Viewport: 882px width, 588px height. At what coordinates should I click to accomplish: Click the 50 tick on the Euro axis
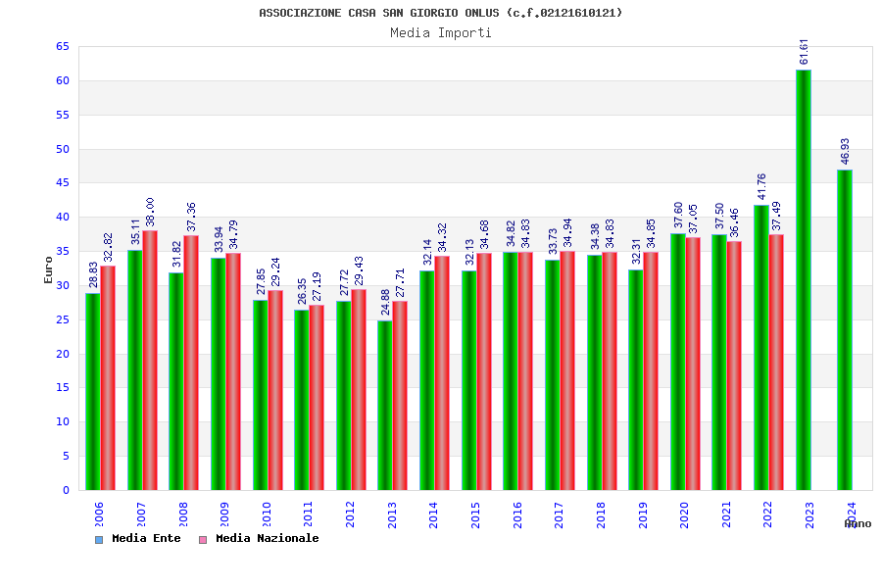tap(63, 149)
